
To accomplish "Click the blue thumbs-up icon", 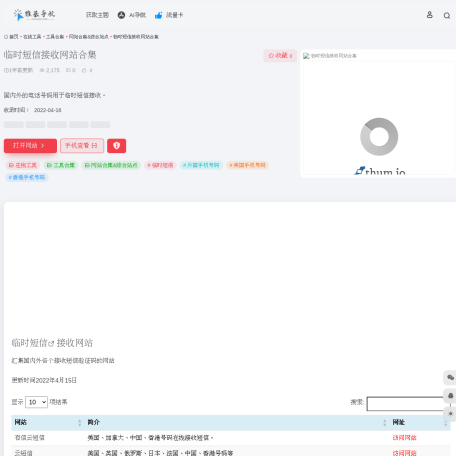I will pos(159,15).
